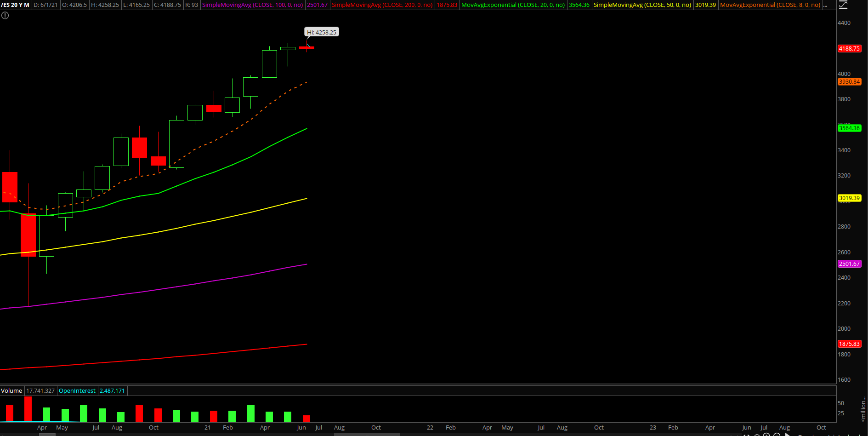Open the timeframe menu from the 20 Y M label
The width and height of the screenshot is (868, 436).
(17, 5)
